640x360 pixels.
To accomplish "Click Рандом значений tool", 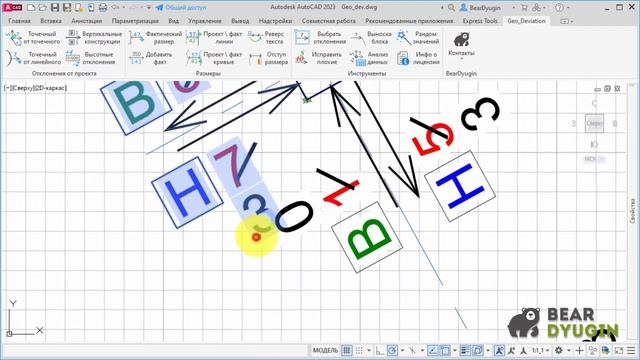I will (x=418, y=38).
